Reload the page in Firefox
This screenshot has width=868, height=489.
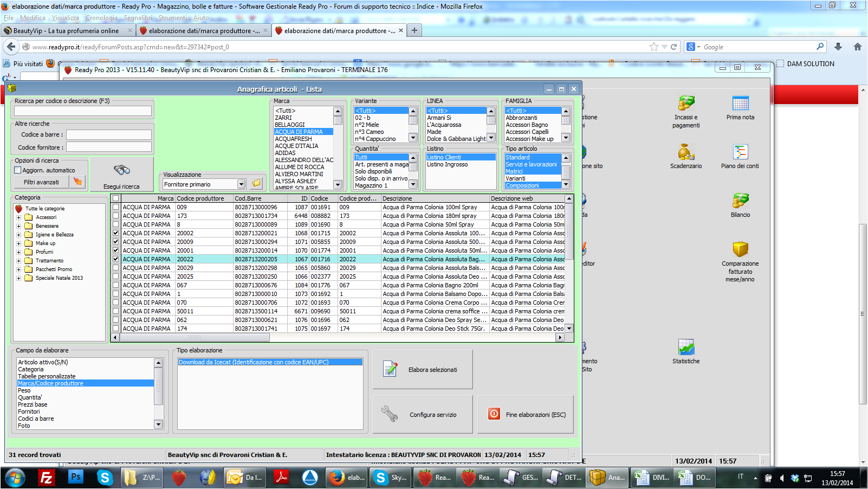pyautogui.click(x=673, y=47)
